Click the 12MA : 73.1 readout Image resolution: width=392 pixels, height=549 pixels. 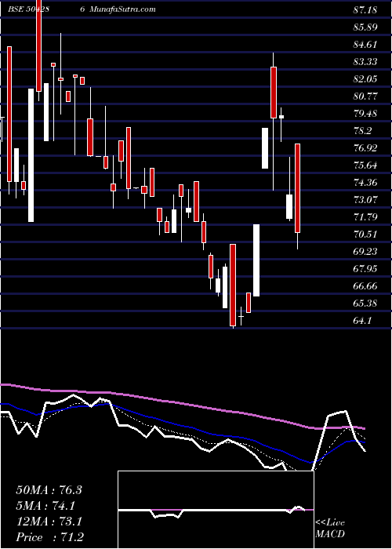(49, 522)
